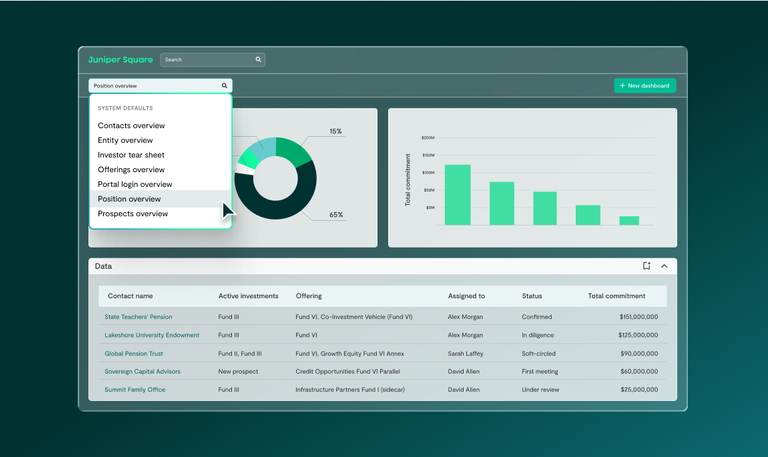Screen dimensions: 768x457
Task: Click the search icon in dashboard selector
Action: [x=224, y=86]
